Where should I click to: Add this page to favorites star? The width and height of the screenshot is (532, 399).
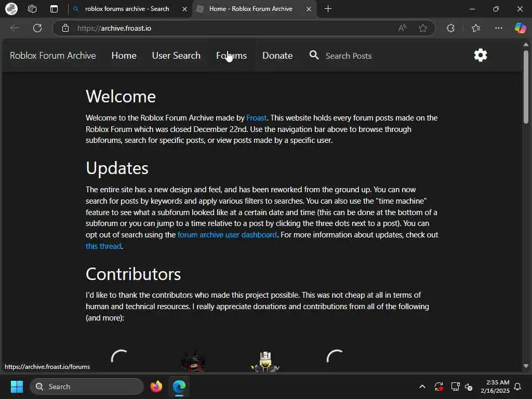(x=423, y=28)
